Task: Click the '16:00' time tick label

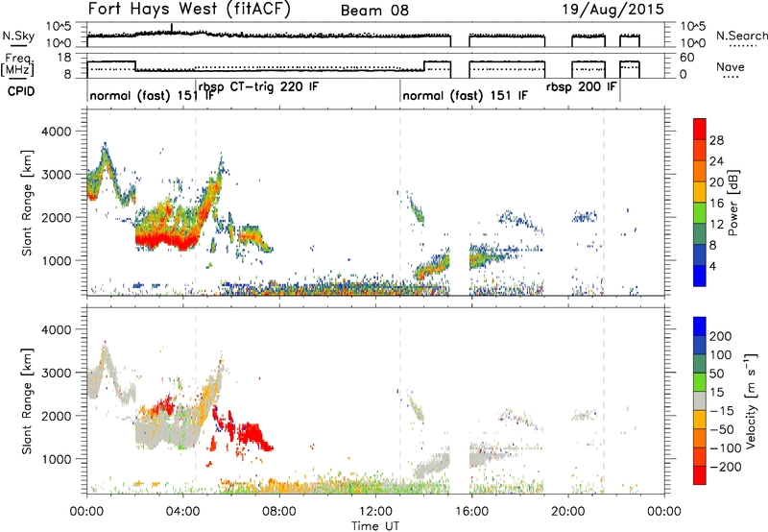Action: (x=471, y=512)
